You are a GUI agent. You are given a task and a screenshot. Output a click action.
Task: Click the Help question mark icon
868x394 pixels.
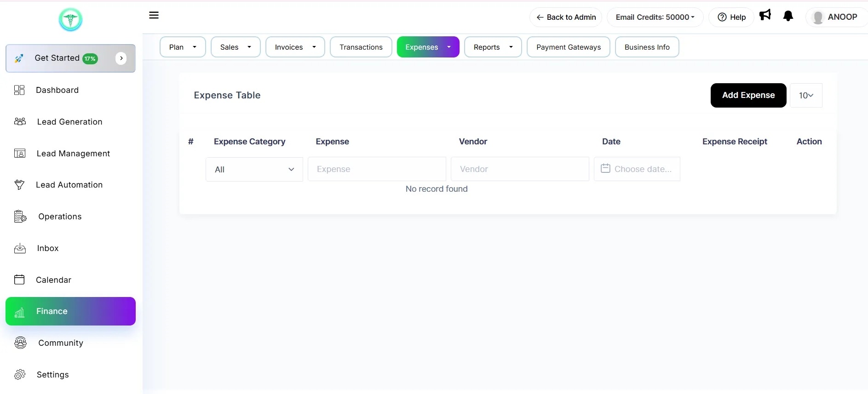[x=722, y=17]
